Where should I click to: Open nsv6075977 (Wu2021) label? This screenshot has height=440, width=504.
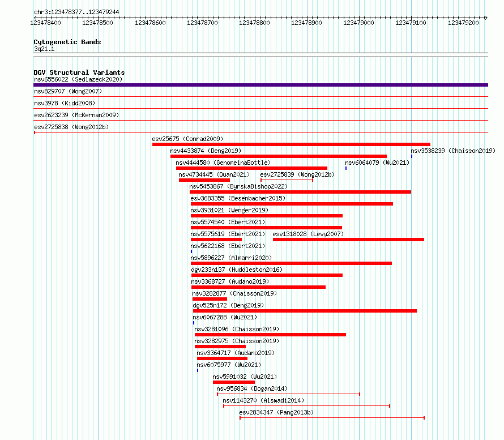coord(229,365)
